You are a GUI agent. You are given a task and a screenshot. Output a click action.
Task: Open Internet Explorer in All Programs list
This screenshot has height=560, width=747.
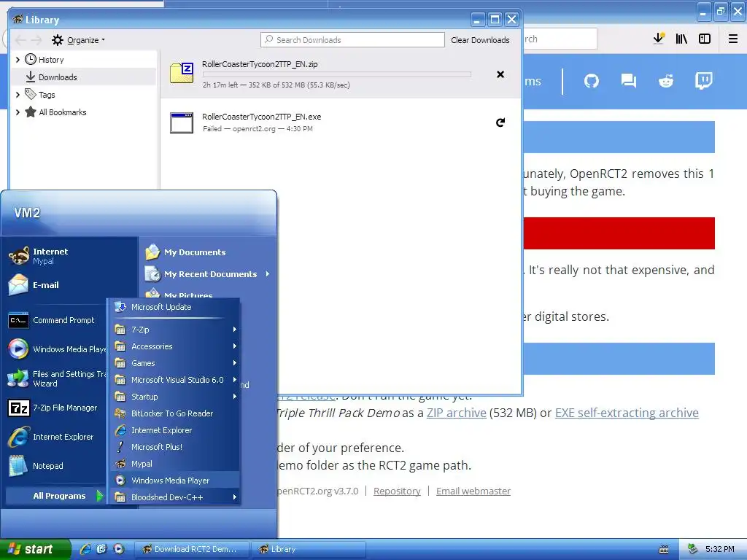[x=174, y=430]
